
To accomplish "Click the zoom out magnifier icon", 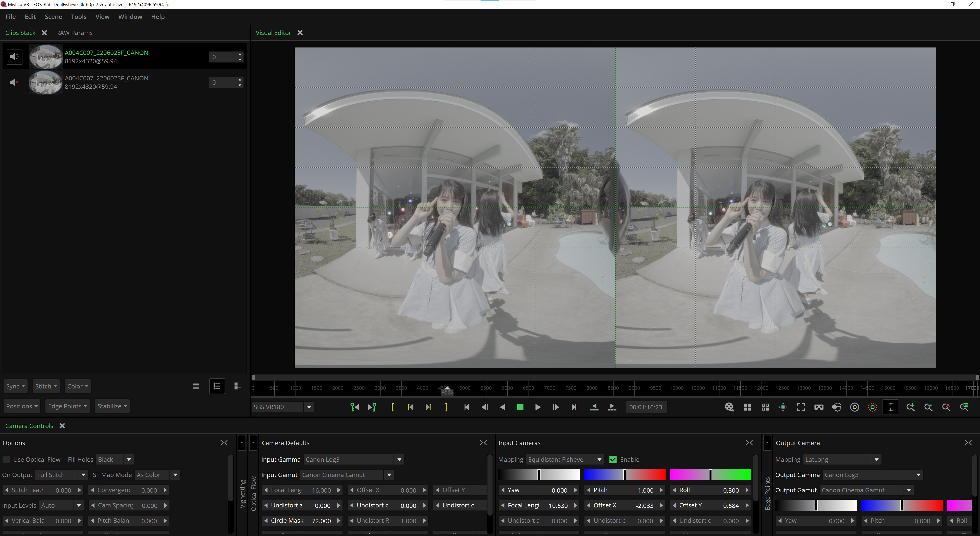I will [928, 407].
